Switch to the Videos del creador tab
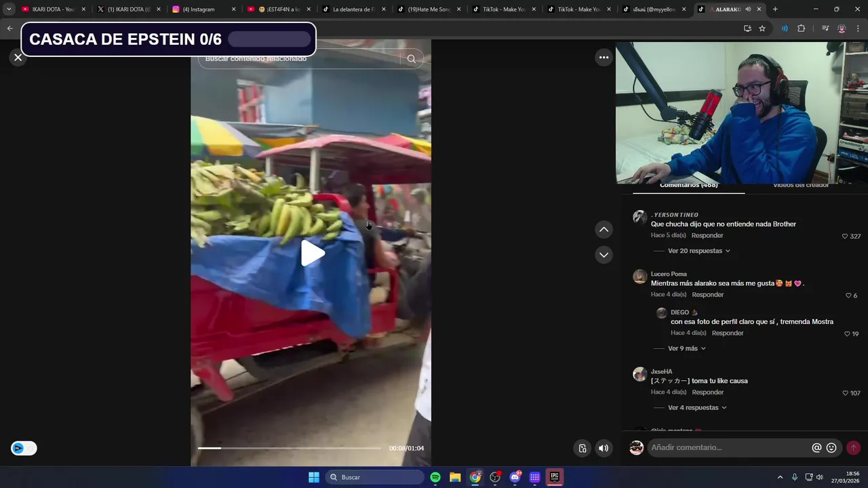This screenshot has height=488, width=868. tap(801, 186)
